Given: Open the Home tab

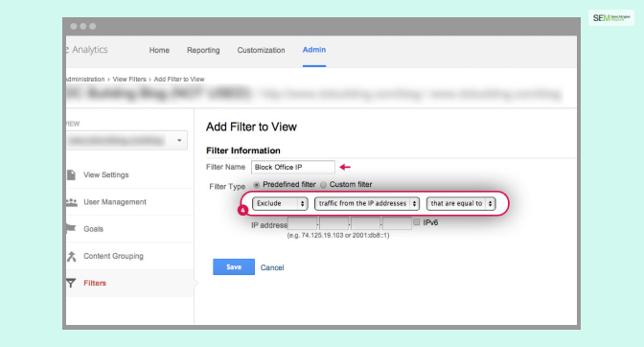Looking at the screenshot, I should pyautogui.click(x=159, y=50).
